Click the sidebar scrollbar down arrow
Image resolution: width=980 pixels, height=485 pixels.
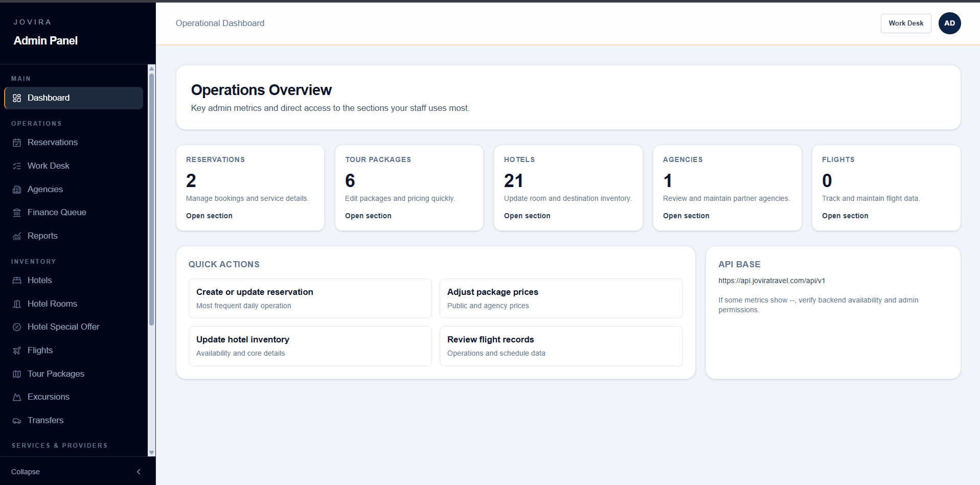click(x=151, y=453)
